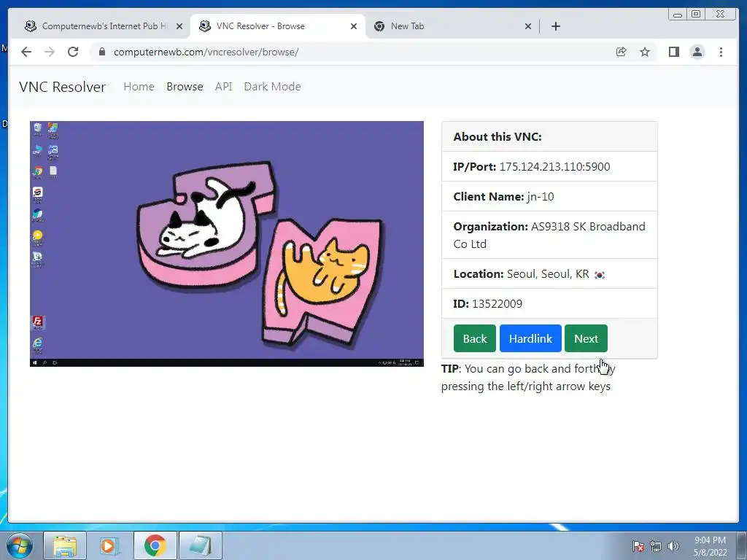Switch to the New Tab tab
The image size is (747, 560).
[452, 26]
